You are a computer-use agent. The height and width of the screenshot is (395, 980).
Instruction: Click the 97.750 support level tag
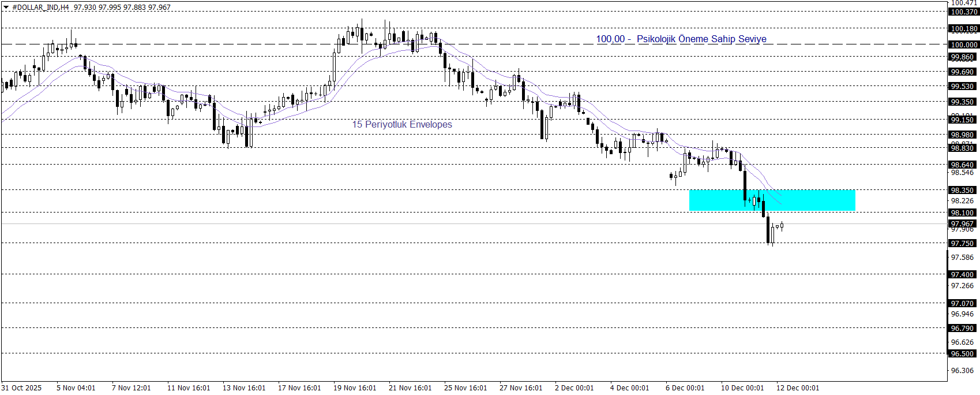(x=962, y=243)
